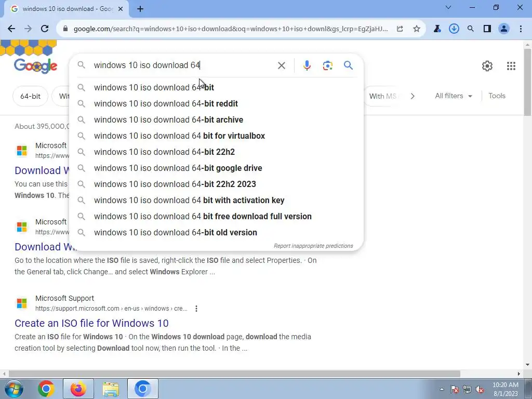
Task: Open the tab search chevron
Action: click(x=448, y=7)
